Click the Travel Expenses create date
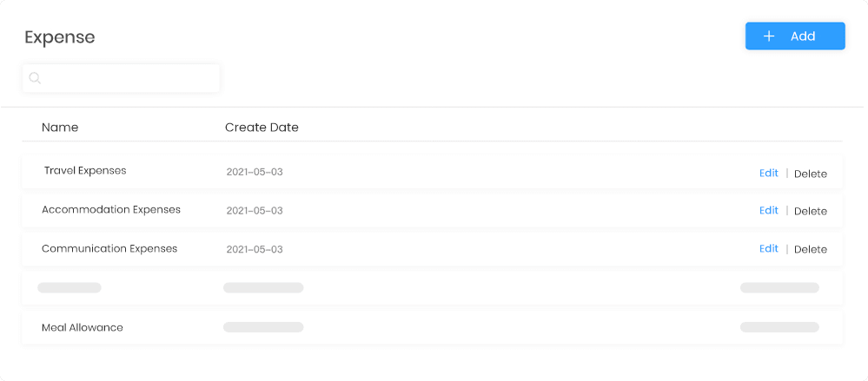The height and width of the screenshot is (381, 868). 255,172
